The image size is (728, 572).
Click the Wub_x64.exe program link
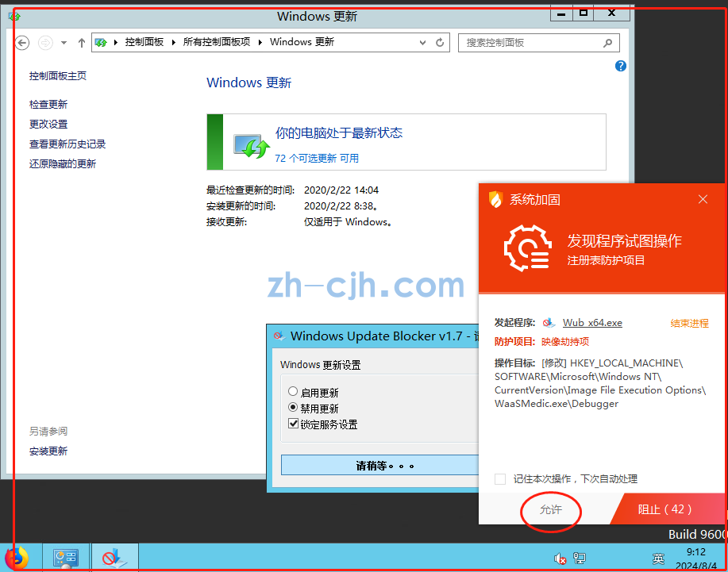pos(592,323)
